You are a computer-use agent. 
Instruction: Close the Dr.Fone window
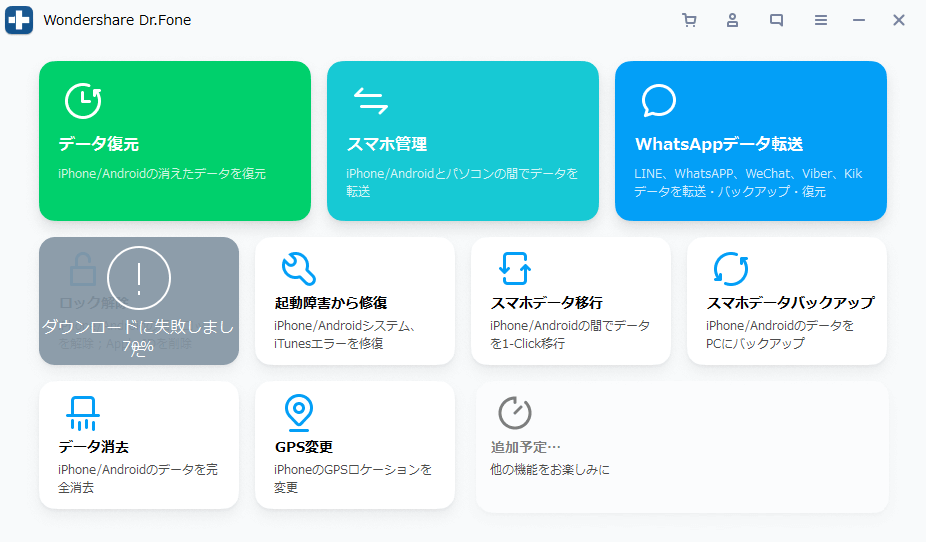coord(899,20)
